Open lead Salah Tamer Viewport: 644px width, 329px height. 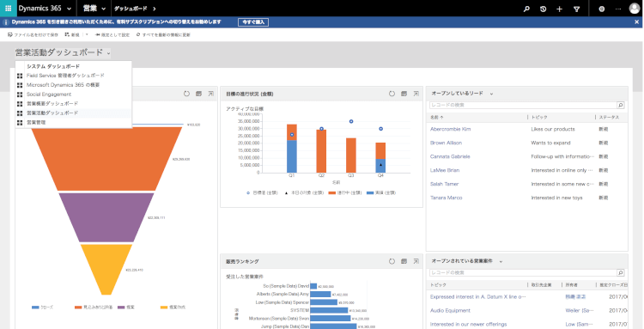point(444,184)
